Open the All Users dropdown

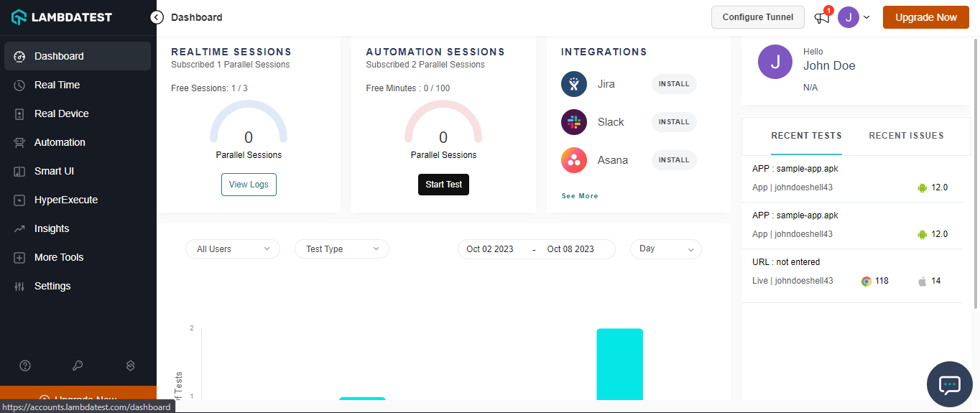coord(233,249)
